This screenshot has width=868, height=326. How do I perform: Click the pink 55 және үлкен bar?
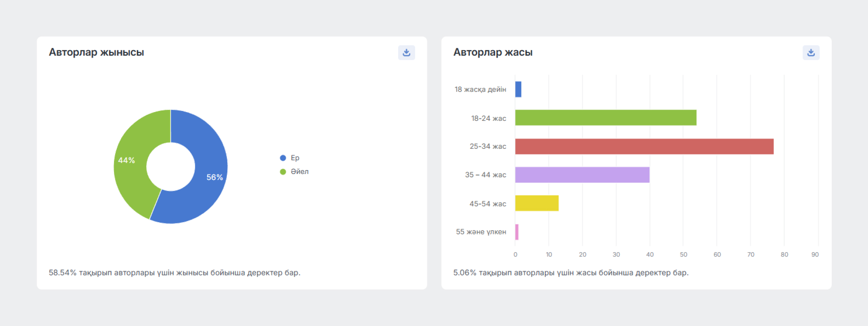517,232
